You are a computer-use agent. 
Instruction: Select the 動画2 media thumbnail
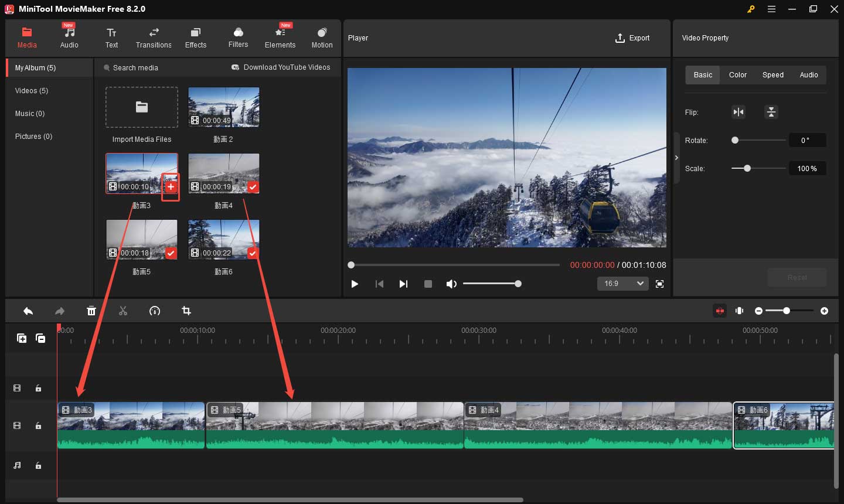(224, 107)
